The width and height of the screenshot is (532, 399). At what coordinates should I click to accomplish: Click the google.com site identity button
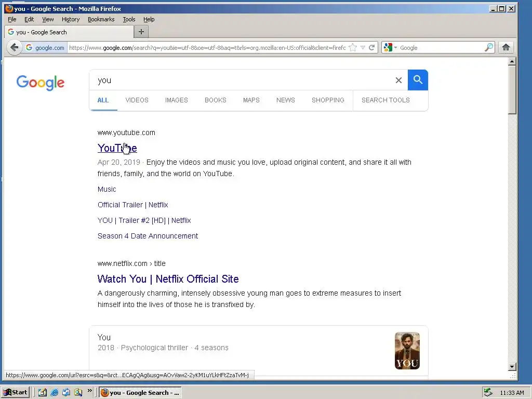45,47
